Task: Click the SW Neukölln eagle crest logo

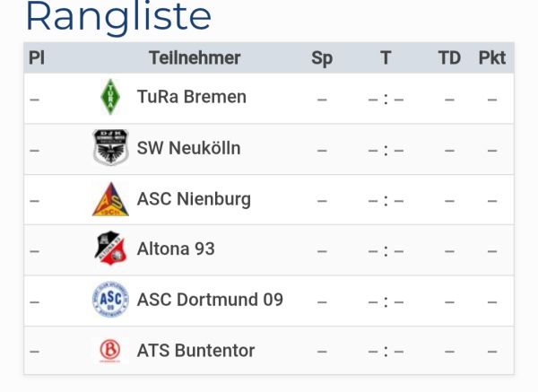Action: [x=110, y=148]
